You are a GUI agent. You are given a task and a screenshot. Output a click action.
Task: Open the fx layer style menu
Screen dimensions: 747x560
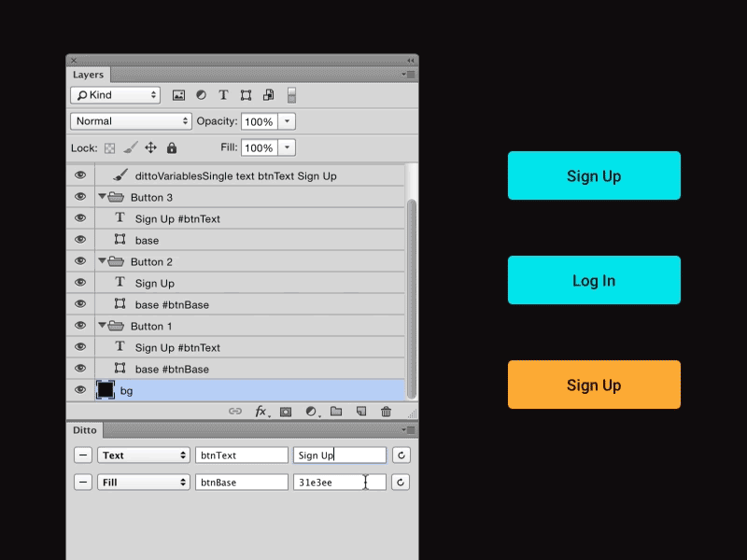(261, 412)
